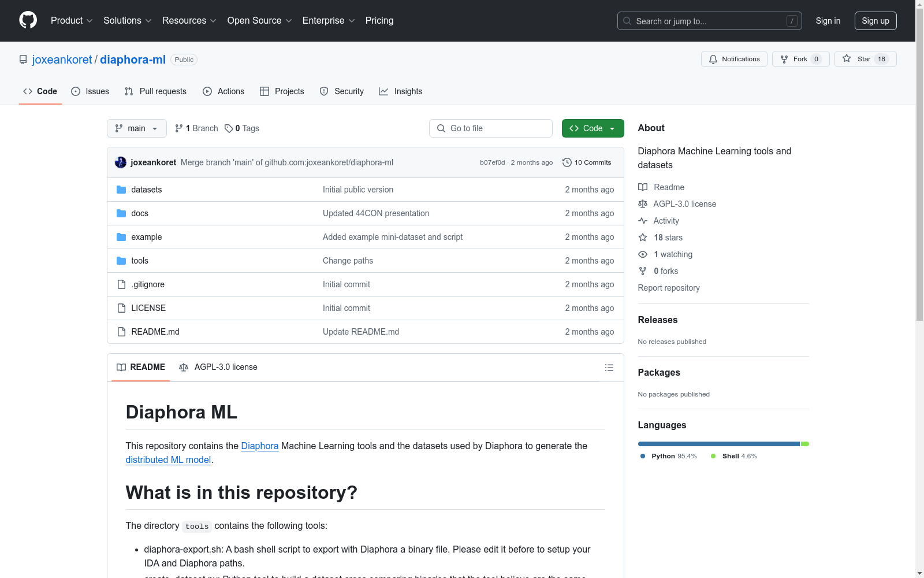
Task: Click the Diaphora link in README
Action: tap(260, 446)
